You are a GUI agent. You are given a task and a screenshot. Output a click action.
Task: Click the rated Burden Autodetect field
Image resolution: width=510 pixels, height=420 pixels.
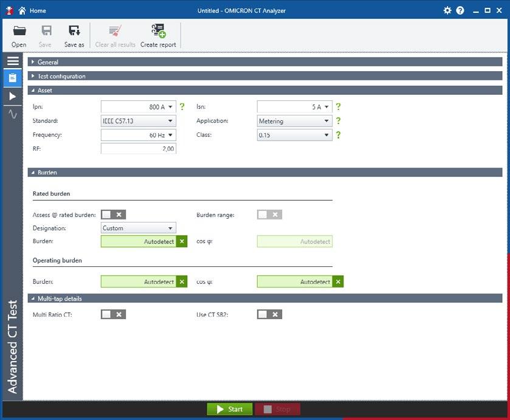pos(139,241)
